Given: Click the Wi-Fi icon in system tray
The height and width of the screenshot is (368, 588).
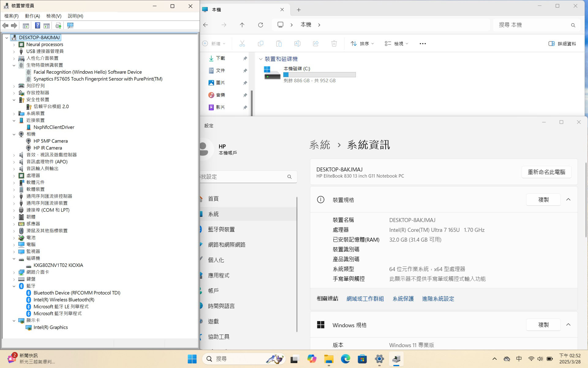Looking at the screenshot, I should 531,359.
